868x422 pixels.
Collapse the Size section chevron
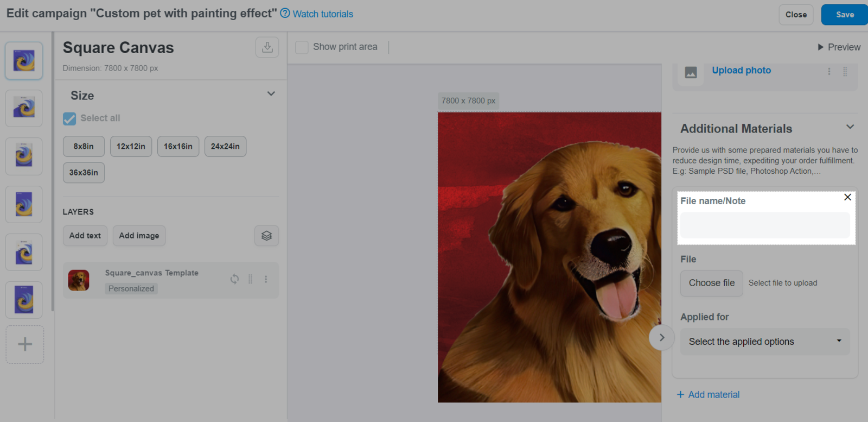point(271,94)
